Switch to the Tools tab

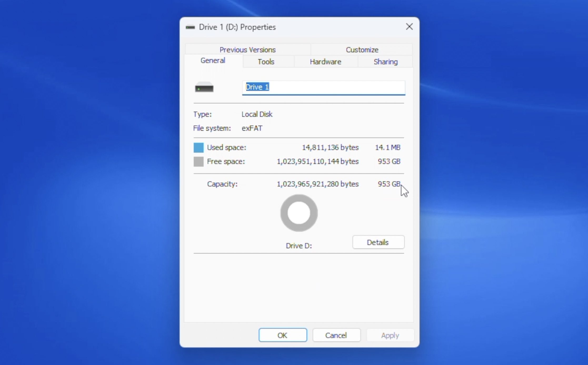click(266, 62)
